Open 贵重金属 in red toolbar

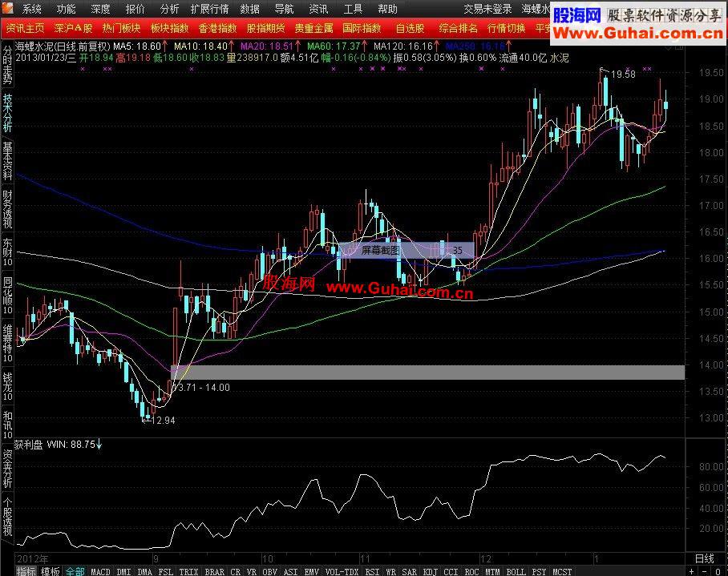click(x=313, y=28)
